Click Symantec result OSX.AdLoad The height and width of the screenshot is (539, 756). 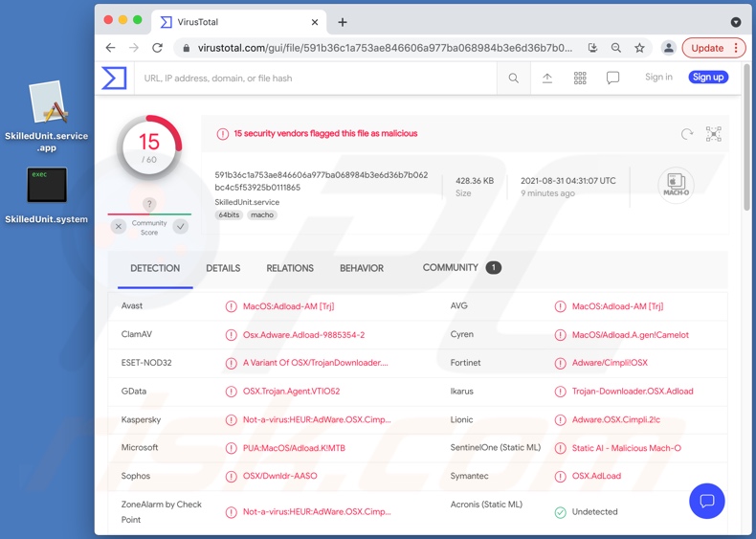[596, 476]
